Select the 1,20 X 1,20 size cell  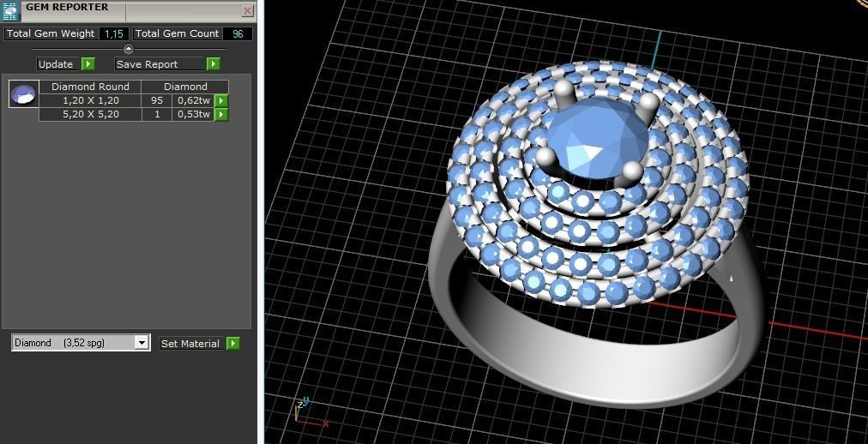(90, 100)
